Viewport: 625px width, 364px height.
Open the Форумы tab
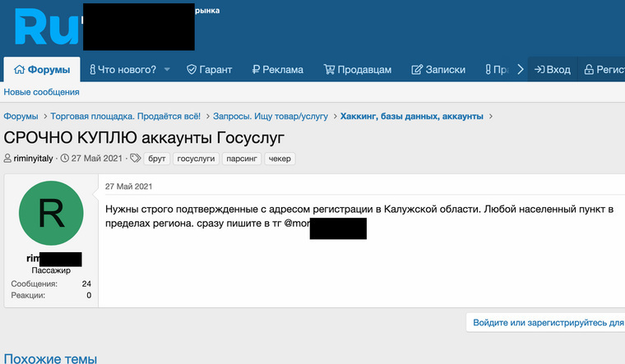[x=42, y=70]
